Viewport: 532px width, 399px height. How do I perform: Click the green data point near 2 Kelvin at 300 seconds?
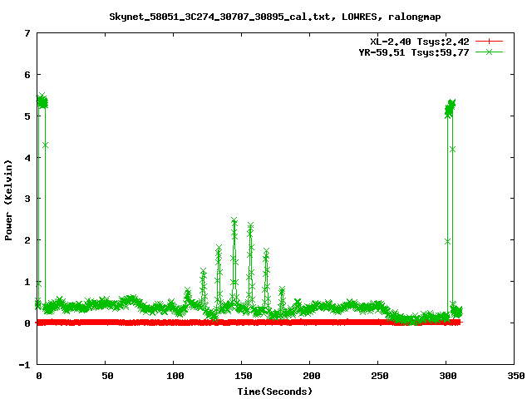coord(447,242)
